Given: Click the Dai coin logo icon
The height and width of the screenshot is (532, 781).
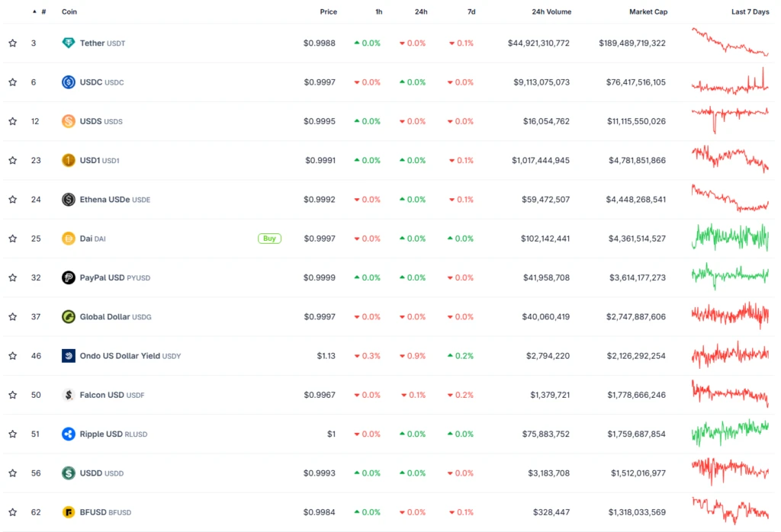Looking at the screenshot, I should (68, 239).
